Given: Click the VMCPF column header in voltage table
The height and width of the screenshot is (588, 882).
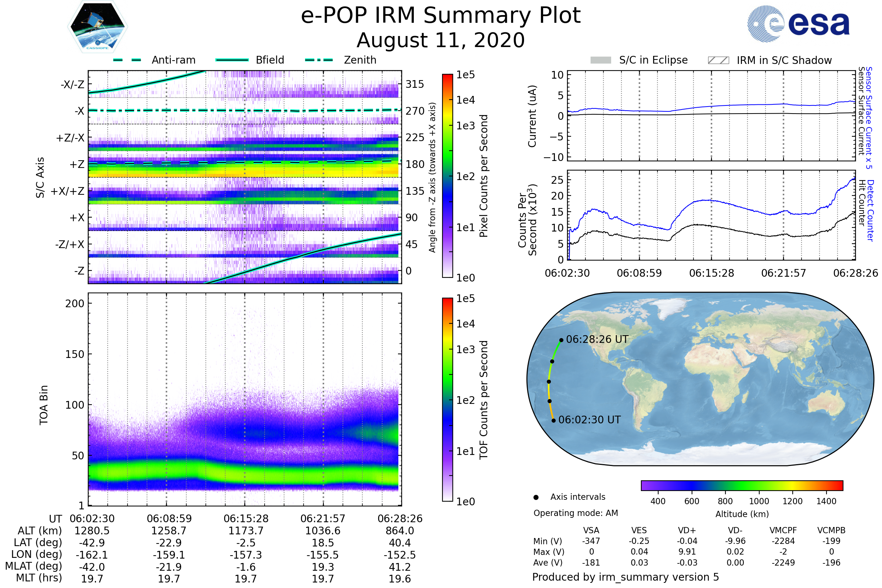Looking at the screenshot, I should pos(783,530).
